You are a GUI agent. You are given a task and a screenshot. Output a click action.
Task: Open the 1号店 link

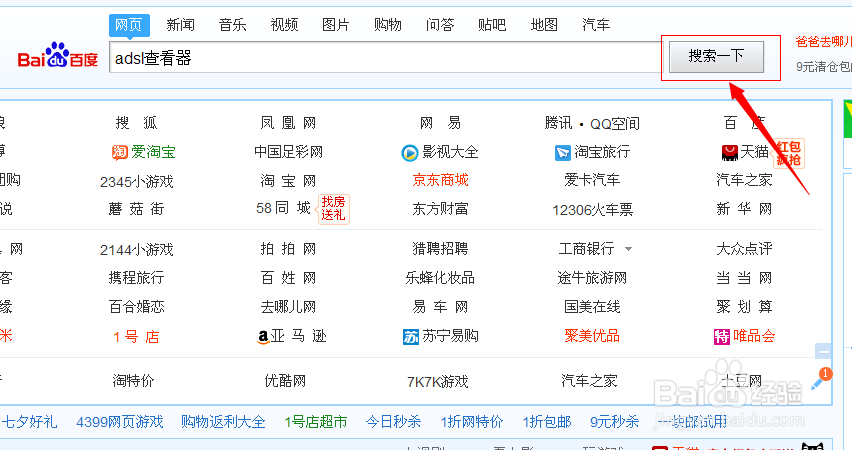point(136,337)
